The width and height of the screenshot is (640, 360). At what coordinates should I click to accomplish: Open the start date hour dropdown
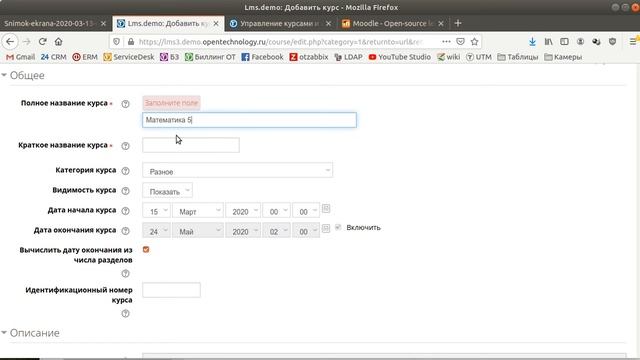(276, 210)
